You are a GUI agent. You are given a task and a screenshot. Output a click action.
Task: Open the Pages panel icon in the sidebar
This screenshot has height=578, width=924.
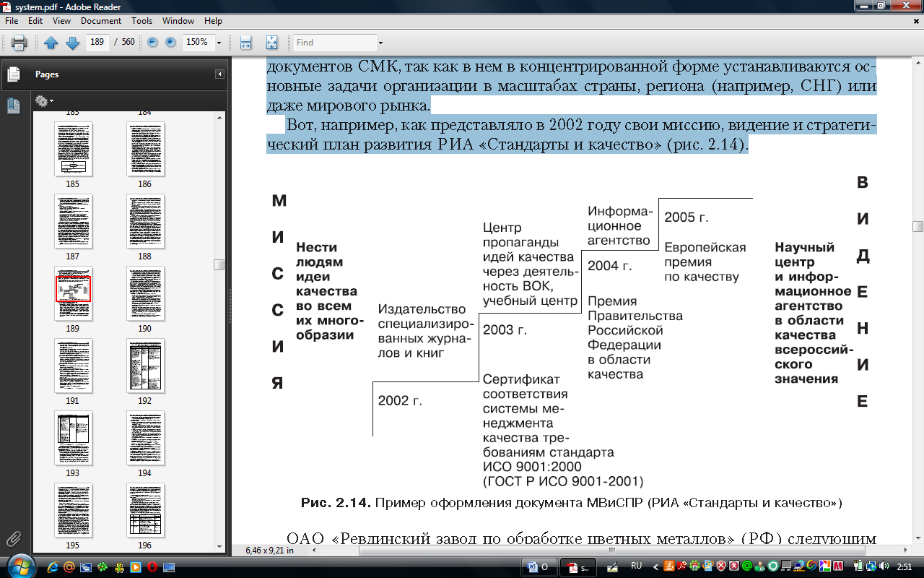pos(13,74)
